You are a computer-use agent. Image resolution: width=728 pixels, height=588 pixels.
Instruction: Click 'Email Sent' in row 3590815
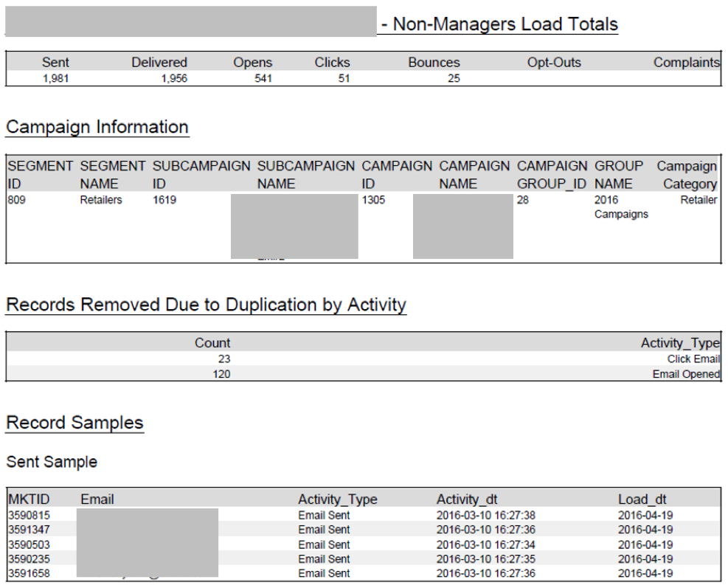324,516
